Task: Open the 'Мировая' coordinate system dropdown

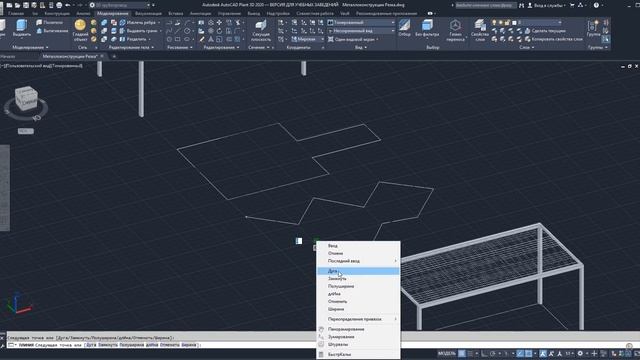Action: click(307, 39)
